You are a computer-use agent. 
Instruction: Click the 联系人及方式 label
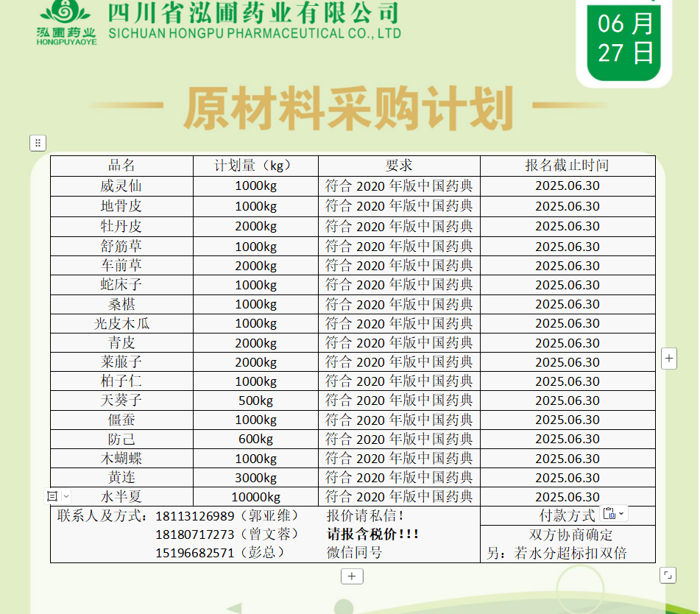coord(102,516)
